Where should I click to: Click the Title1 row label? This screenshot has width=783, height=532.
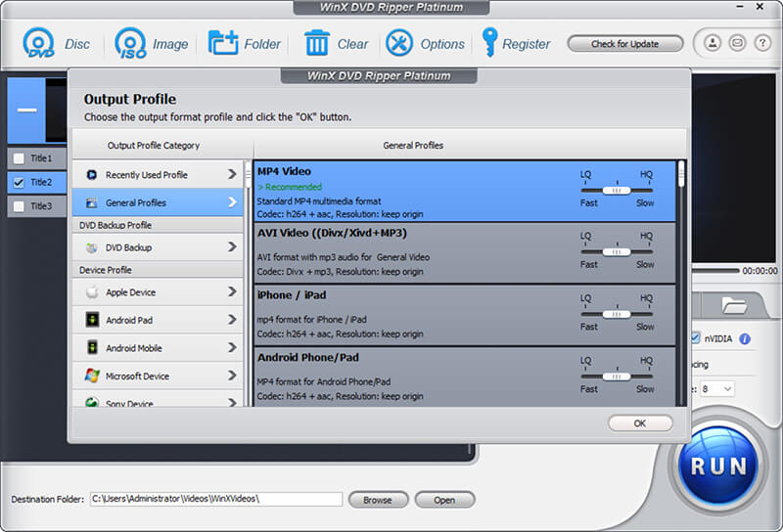pos(41,158)
